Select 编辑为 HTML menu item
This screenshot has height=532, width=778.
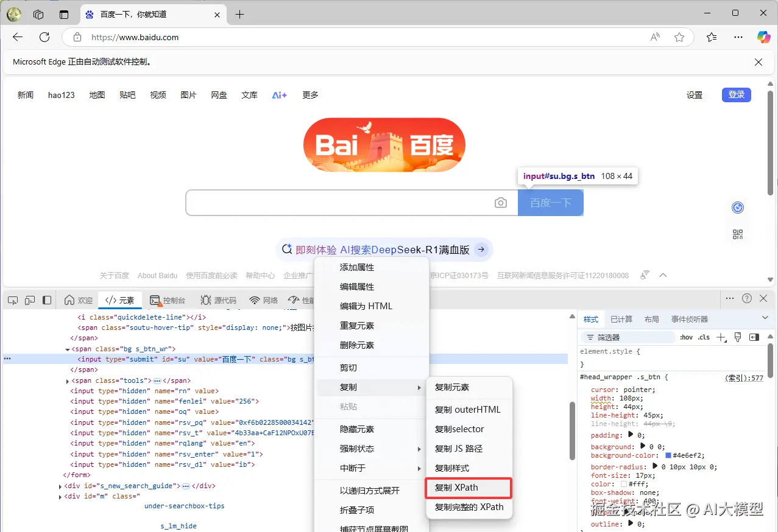coord(372,306)
